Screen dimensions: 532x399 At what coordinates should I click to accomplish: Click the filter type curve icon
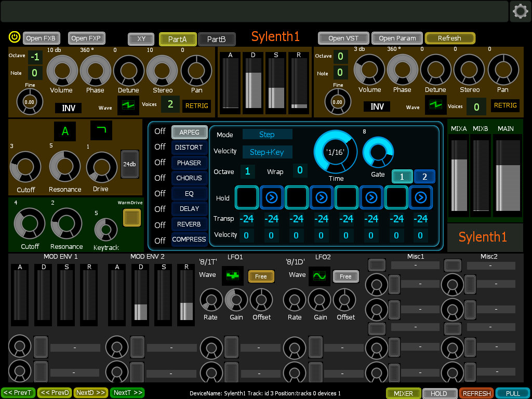click(101, 130)
